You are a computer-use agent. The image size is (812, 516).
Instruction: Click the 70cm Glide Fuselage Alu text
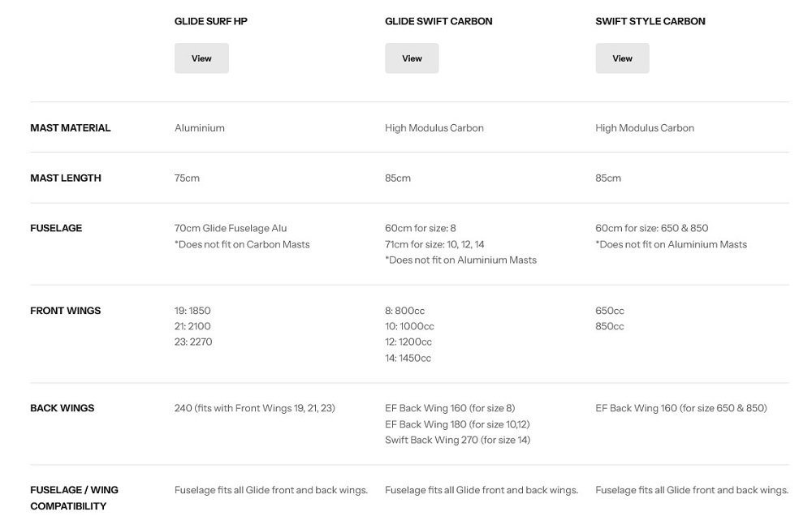231,228
